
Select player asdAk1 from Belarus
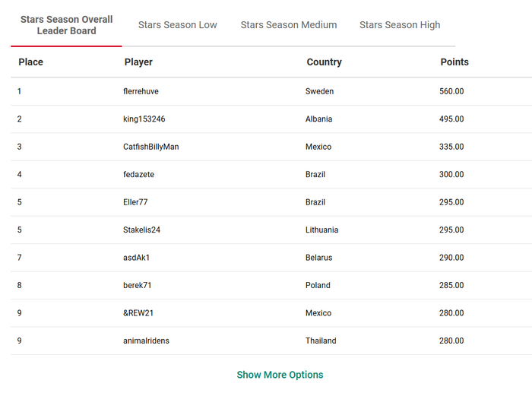137,258
